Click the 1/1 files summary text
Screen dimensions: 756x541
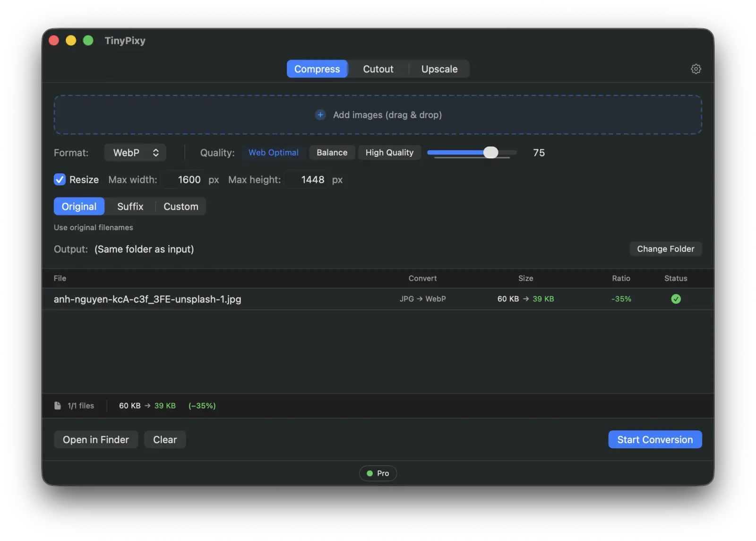coord(81,405)
